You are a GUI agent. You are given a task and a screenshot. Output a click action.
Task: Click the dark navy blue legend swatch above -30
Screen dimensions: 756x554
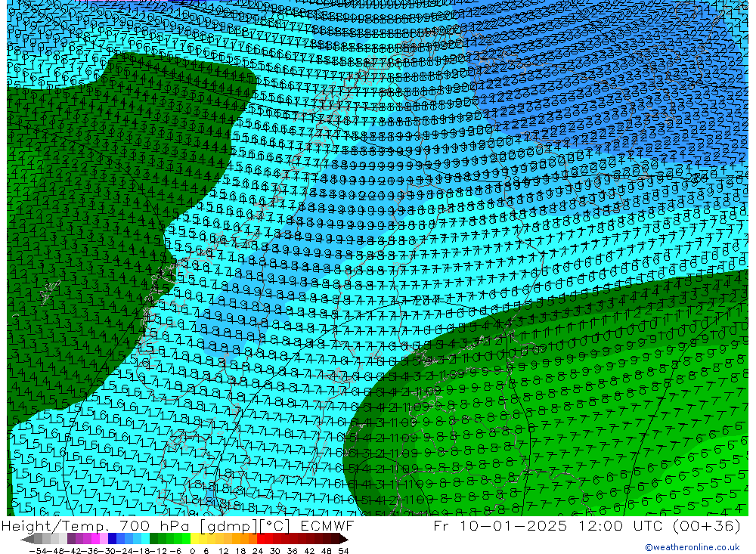click(112, 539)
